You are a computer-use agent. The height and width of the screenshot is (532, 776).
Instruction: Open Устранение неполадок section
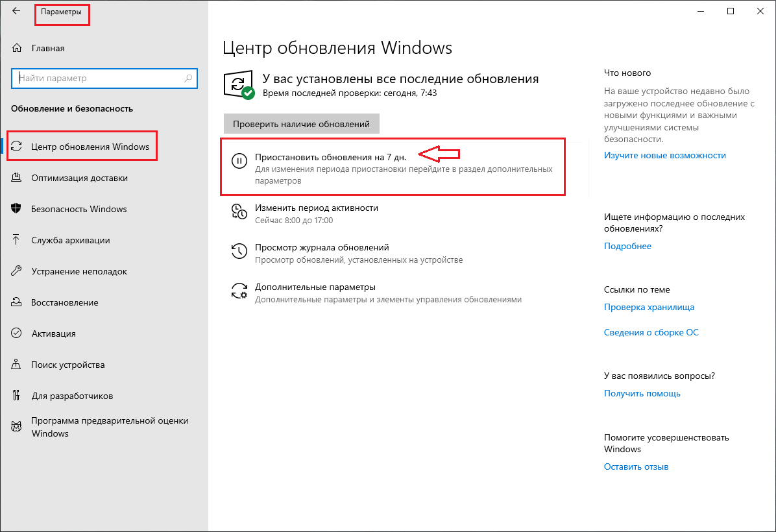coord(79,271)
